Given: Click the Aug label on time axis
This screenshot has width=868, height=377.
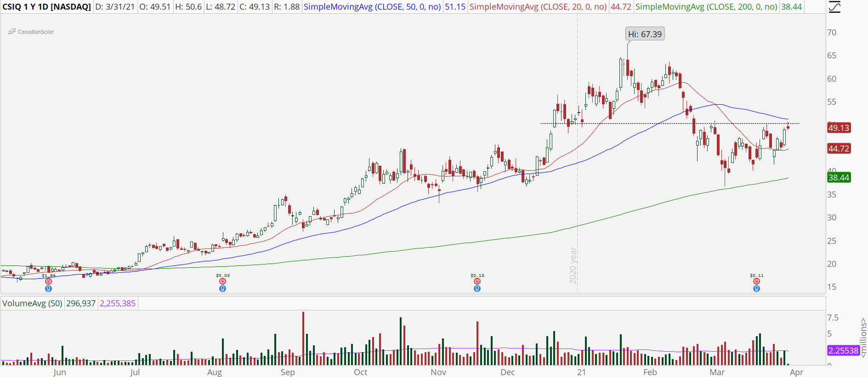Looking at the screenshot, I should tap(215, 372).
